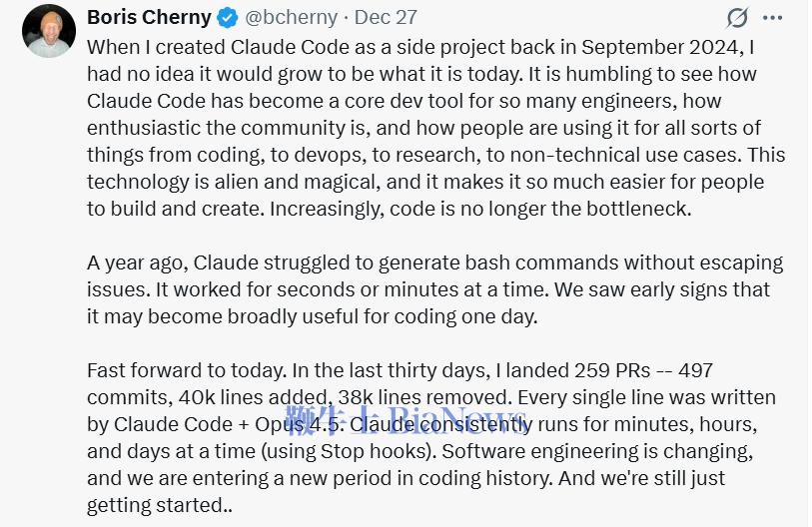Click the Dec 27 timestamp
Screen dimensions: 812x527
pyautogui.click(x=375, y=18)
